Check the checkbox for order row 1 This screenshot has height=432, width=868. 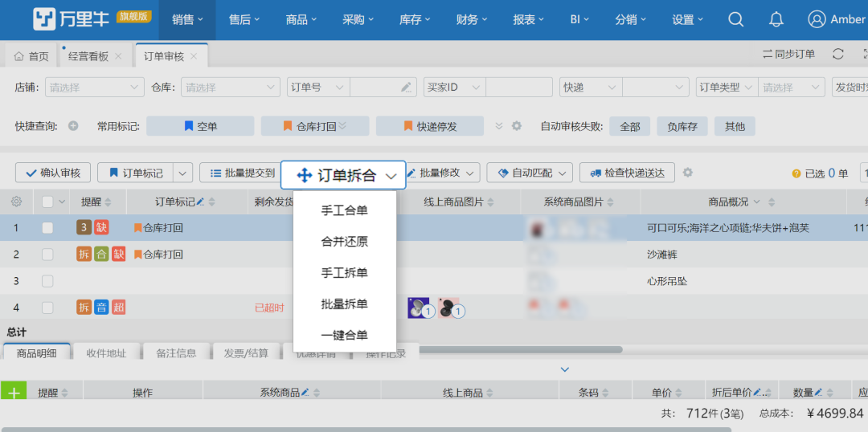[x=47, y=228]
